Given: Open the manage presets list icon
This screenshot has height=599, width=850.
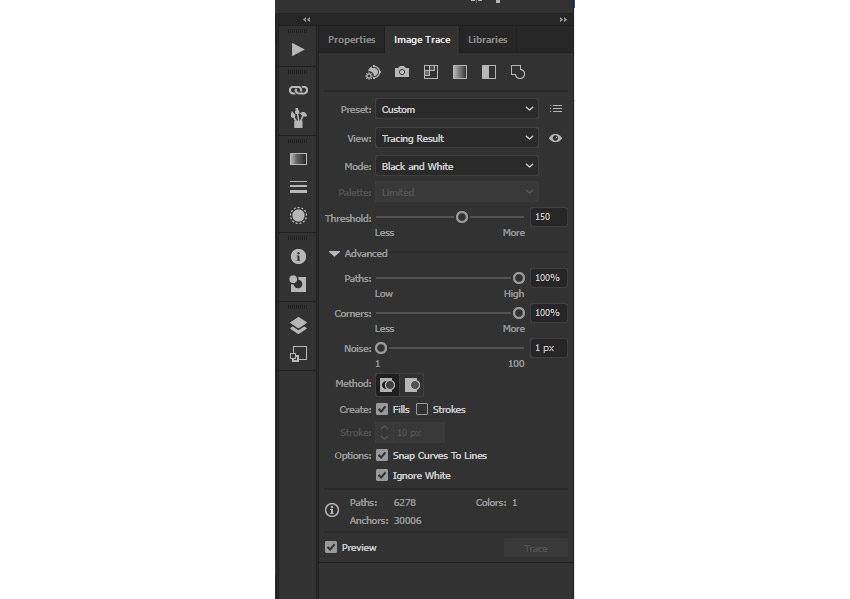Looking at the screenshot, I should pos(556,109).
